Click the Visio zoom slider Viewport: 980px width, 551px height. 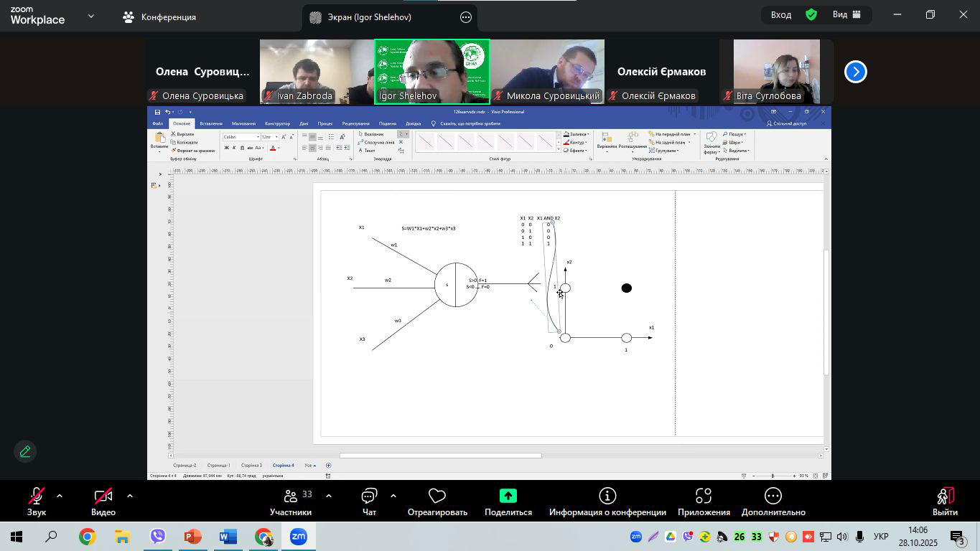773,476
